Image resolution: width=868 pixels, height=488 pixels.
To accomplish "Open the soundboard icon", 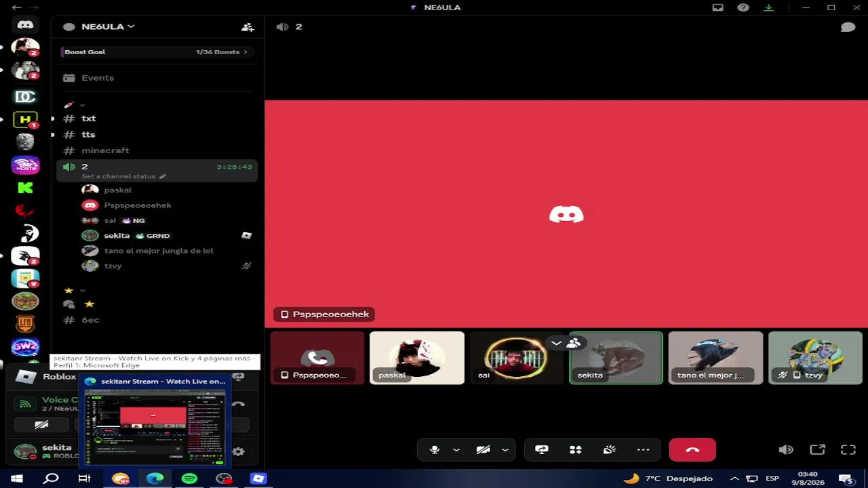I will (609, 449).
